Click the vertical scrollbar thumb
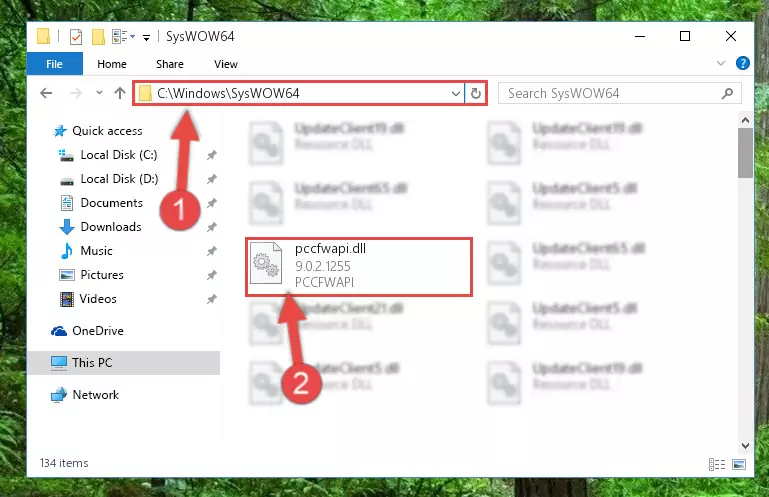 (x=745, y=153)
